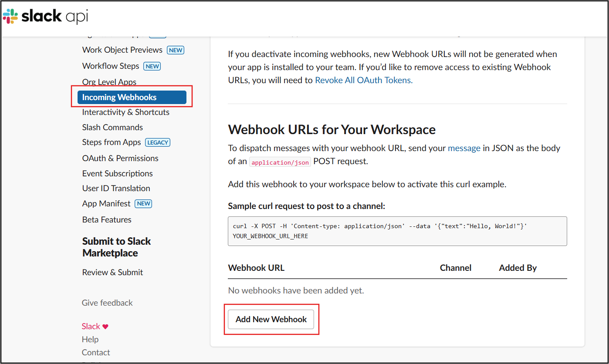609x364 pixels.
Task: Open Steps from Apps legacy page
Action: (x=112, y=142)
